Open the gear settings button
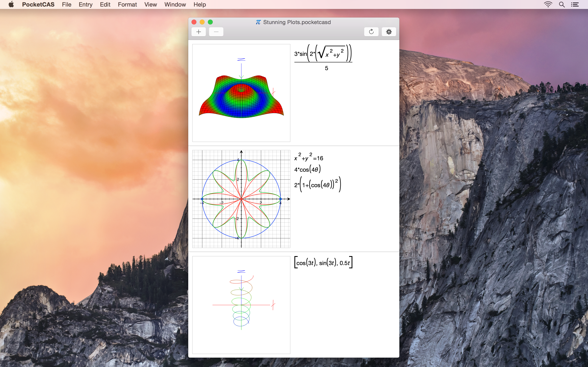The height and width of the screenshot is (367, 588). coord(389,32)
